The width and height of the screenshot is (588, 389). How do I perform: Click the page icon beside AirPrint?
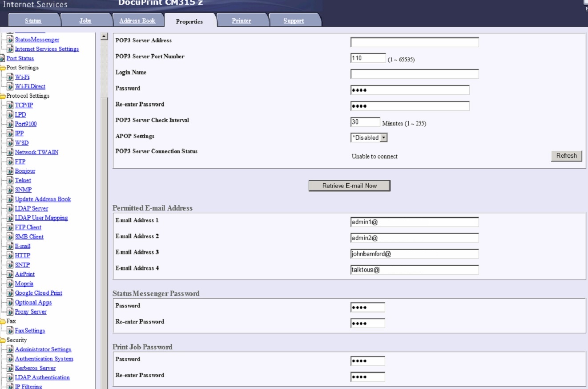pyautogui.click(x=10, y=274)
